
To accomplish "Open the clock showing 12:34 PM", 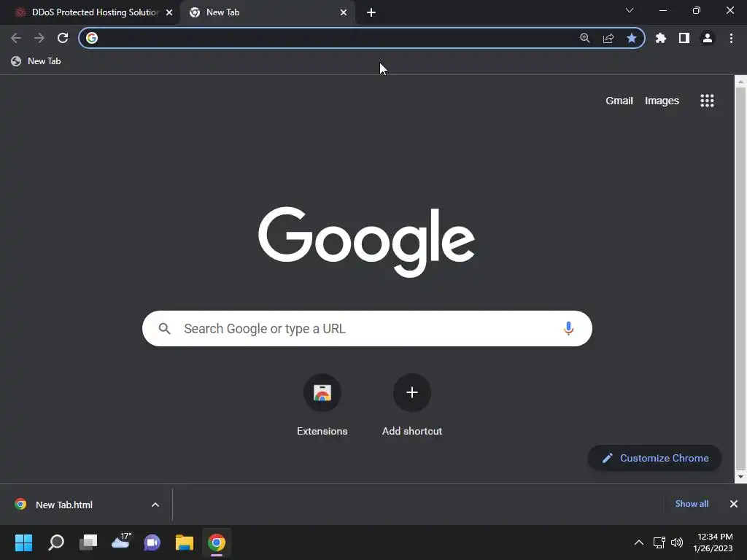I will [713, 542].
